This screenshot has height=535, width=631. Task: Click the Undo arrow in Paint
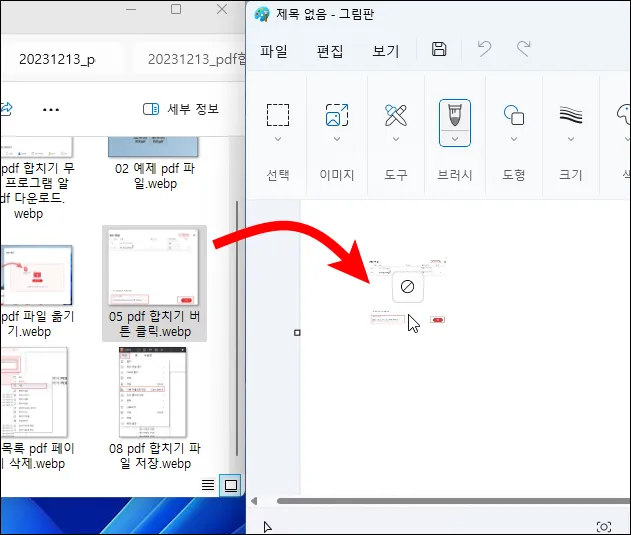point(484,49)
